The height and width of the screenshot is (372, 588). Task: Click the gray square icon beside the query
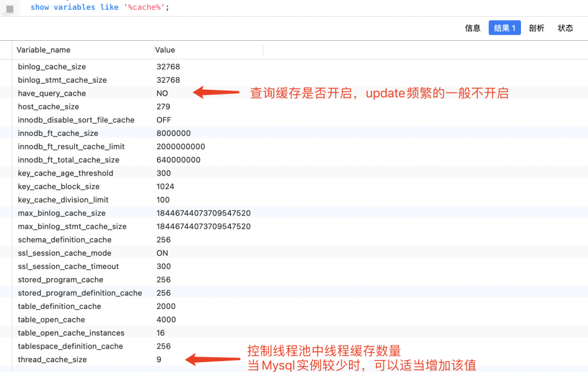click(x=9, y=9)
